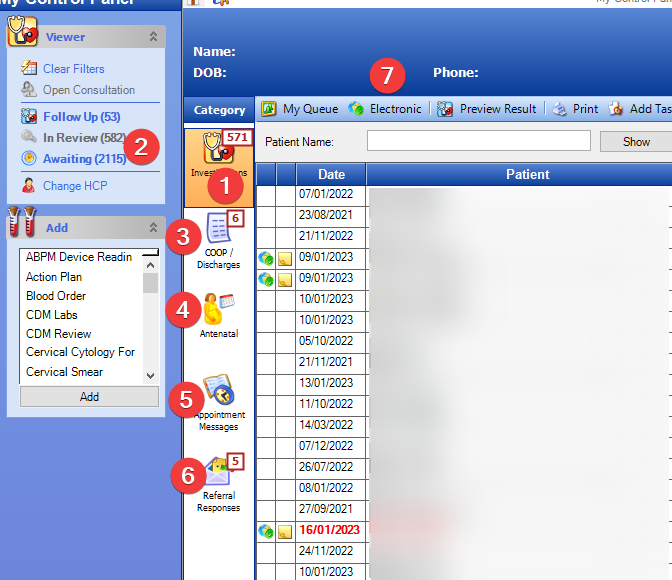Click the Show button
672x580 pixels.
click(x=636, y=142)
